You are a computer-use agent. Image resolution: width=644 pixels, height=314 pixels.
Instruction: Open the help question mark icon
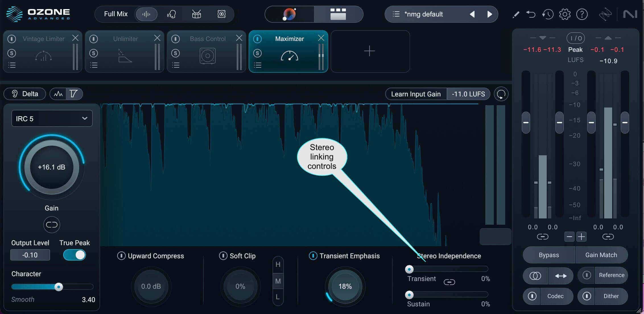(x=582, y=14)
